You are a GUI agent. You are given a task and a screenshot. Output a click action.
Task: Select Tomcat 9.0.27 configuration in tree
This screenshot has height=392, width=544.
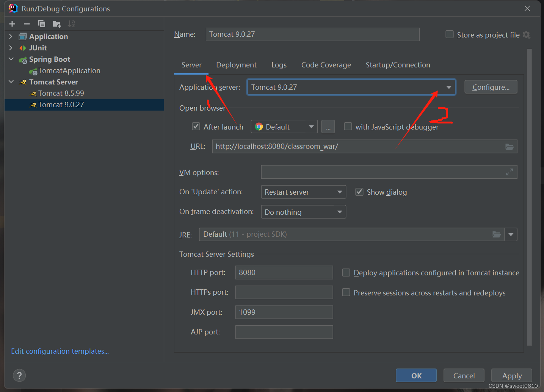pyautogui.click(x=84, y=105)
